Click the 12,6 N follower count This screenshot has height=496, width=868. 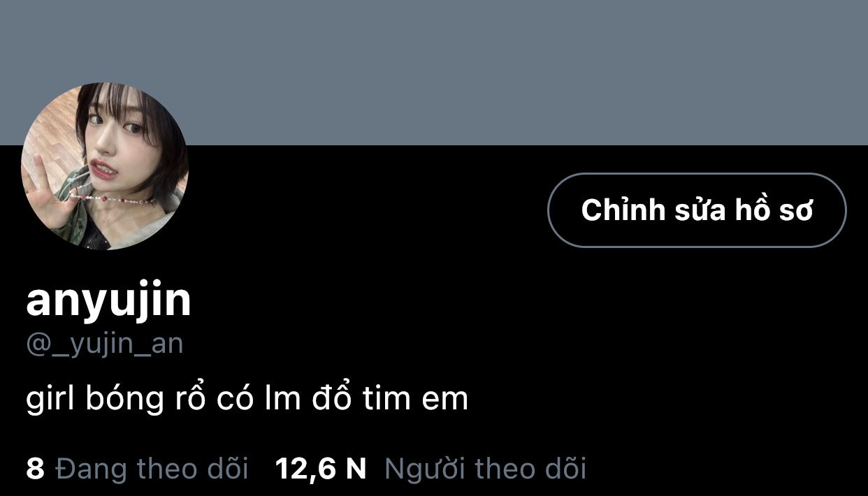[x=321, y=468]
